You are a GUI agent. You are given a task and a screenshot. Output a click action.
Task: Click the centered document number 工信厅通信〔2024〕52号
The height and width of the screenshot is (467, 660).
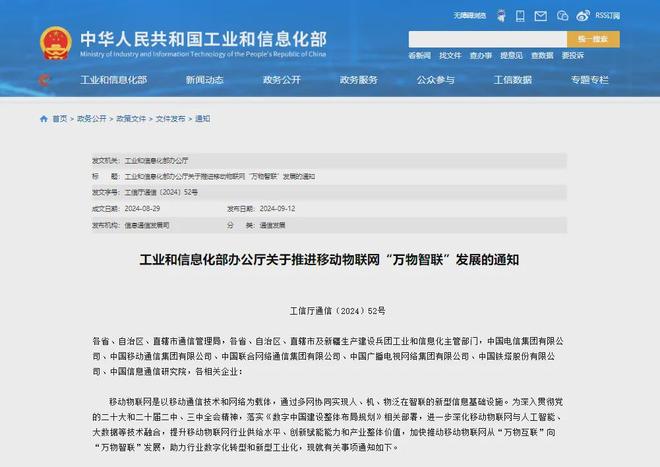coord(338,311)
